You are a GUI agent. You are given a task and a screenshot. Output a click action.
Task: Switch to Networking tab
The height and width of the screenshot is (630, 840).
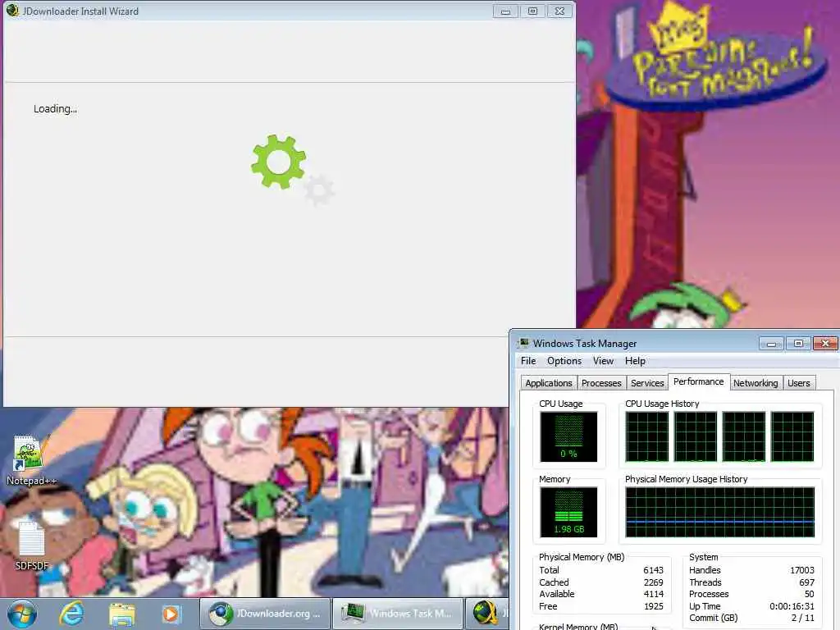(756, 383)
